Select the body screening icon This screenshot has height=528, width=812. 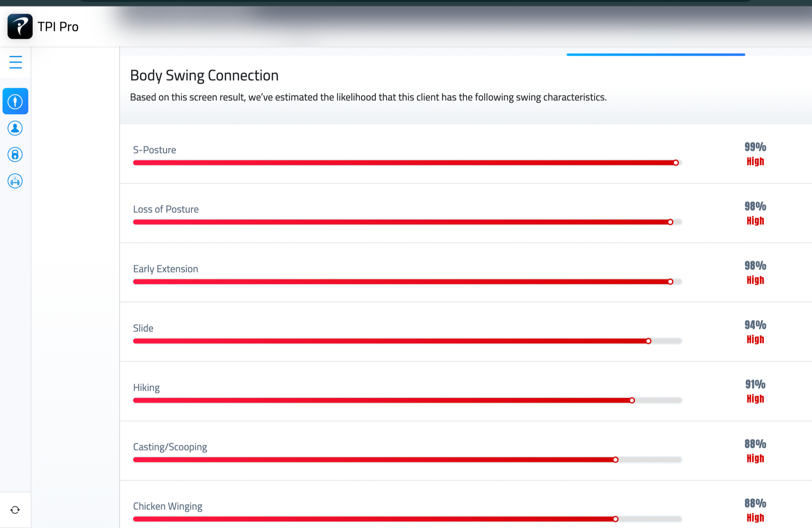coord(15,101)
